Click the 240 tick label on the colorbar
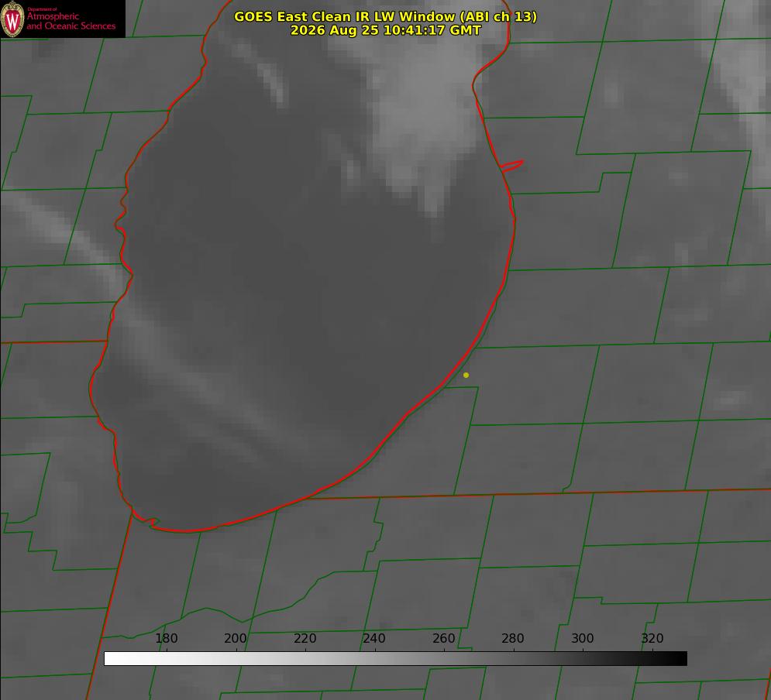The height and width of the screenshot is (700, 771). coord(374,638)
